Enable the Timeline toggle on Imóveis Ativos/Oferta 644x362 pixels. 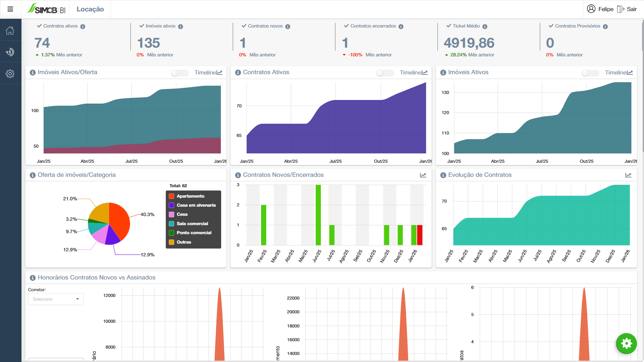(x=180, y=73)
